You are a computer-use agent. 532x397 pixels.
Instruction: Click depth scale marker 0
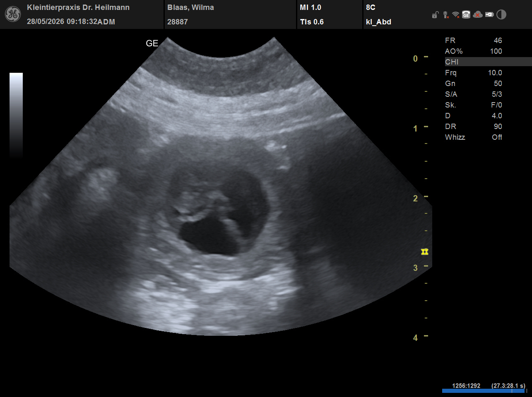coord(415,59)
